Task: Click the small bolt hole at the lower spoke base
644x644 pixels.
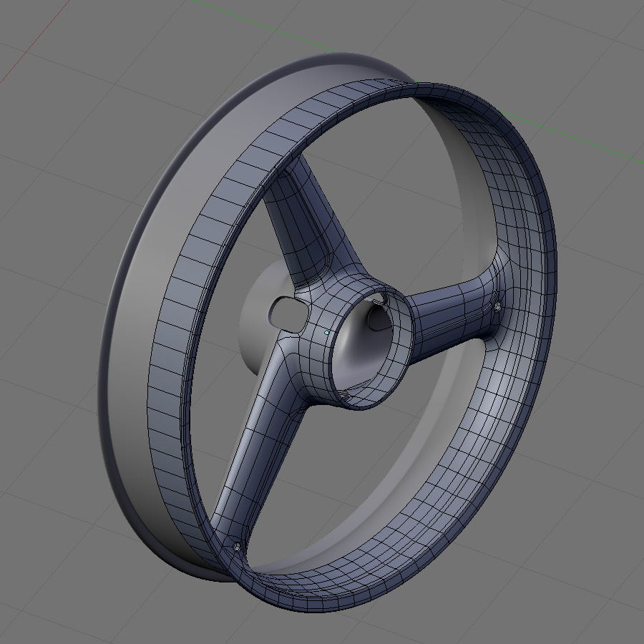Action: [x=237, y=547]
